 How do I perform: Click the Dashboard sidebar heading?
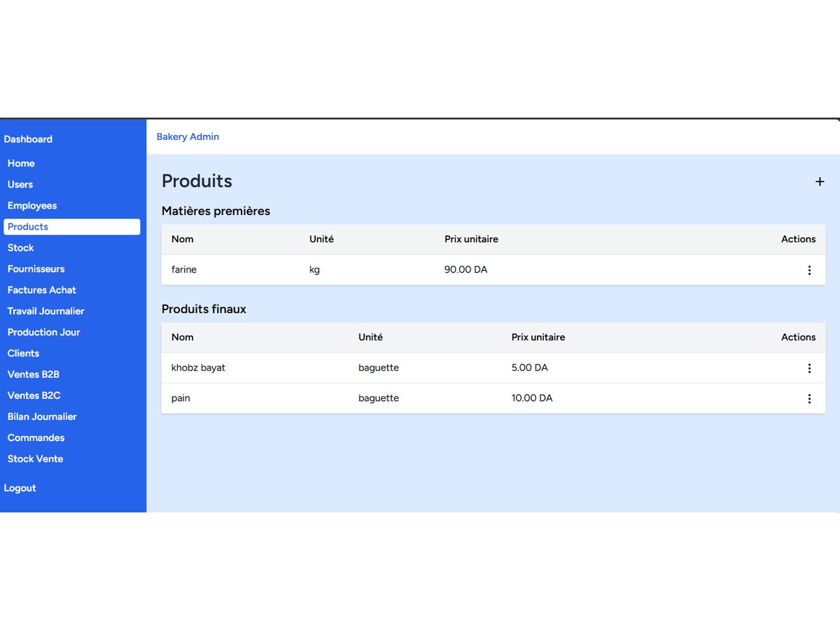[x=28, y=139]
